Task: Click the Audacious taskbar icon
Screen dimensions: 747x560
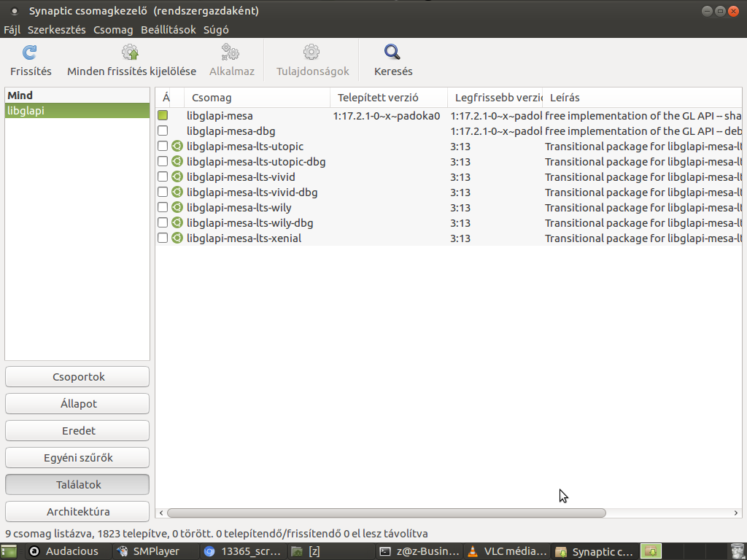Action: click(x=34, y=551)
